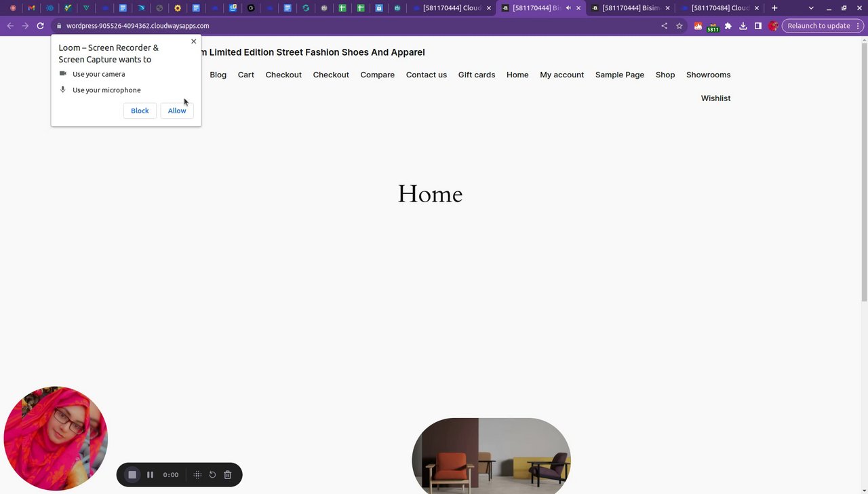The width and height of the screenshot is (868, 494).
Task: Open the first pinned red circle tab
Action: (13, 8)
